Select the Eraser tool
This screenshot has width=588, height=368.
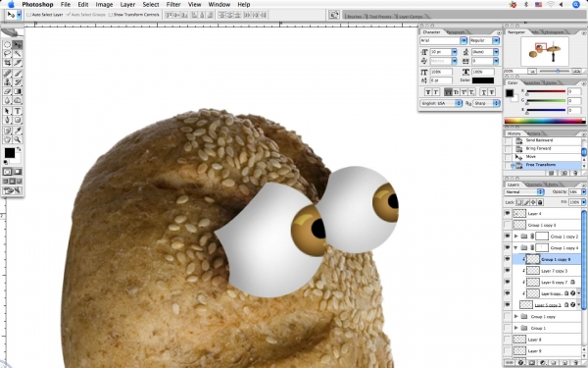(x=7, y=91)
